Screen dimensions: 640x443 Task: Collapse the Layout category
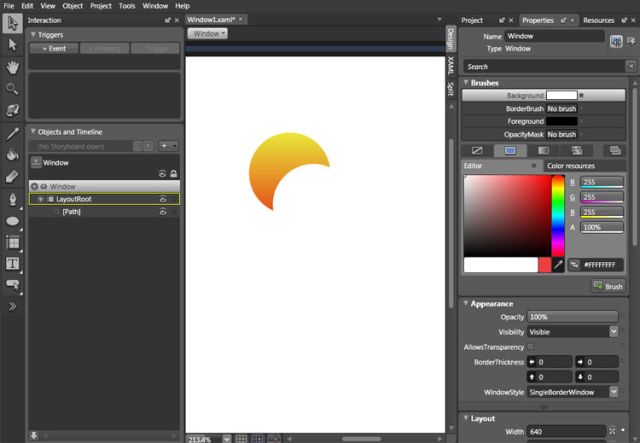[465, 418]
